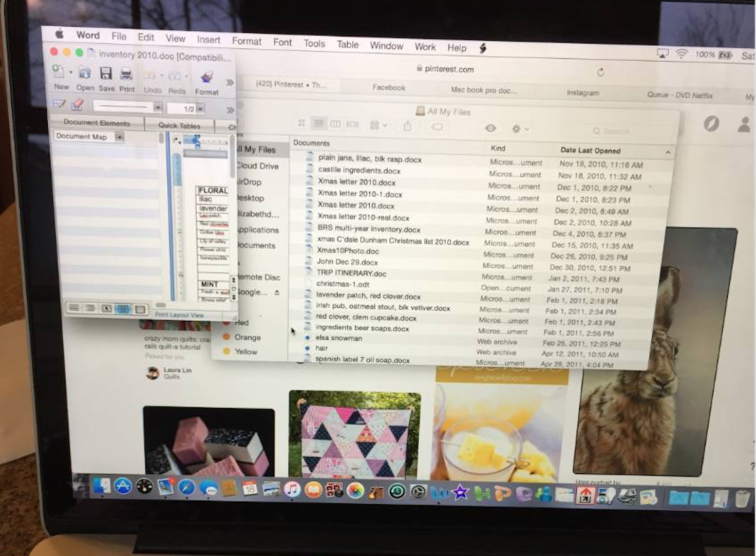Open the line style dropdown in Word

tap(158, 107)
